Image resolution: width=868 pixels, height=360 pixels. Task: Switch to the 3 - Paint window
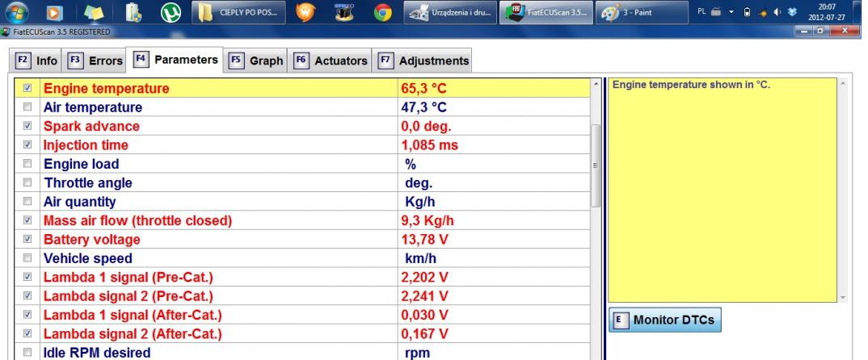(642, 12)
